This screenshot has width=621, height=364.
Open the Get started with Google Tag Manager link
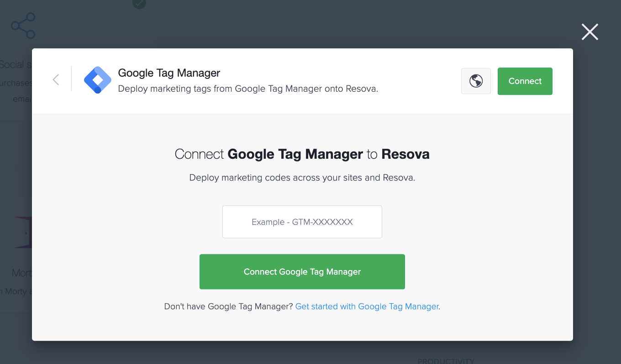point(366,306)
